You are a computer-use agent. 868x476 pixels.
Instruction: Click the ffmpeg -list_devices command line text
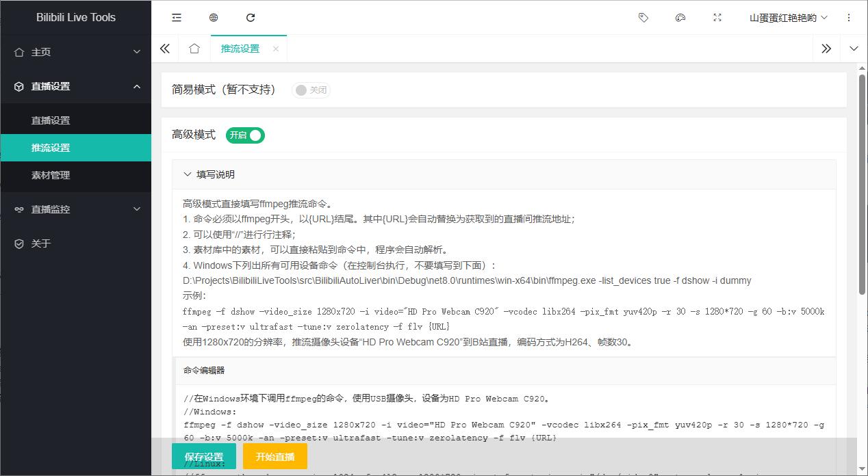click(x=467, y=280)
